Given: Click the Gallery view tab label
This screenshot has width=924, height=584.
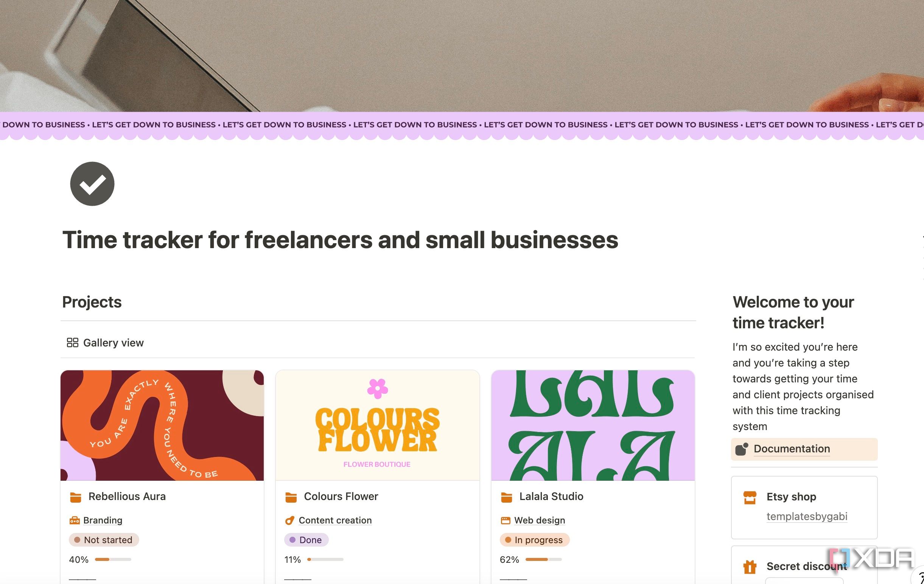Looking at the screenshot, I should (x=113, y=342).
